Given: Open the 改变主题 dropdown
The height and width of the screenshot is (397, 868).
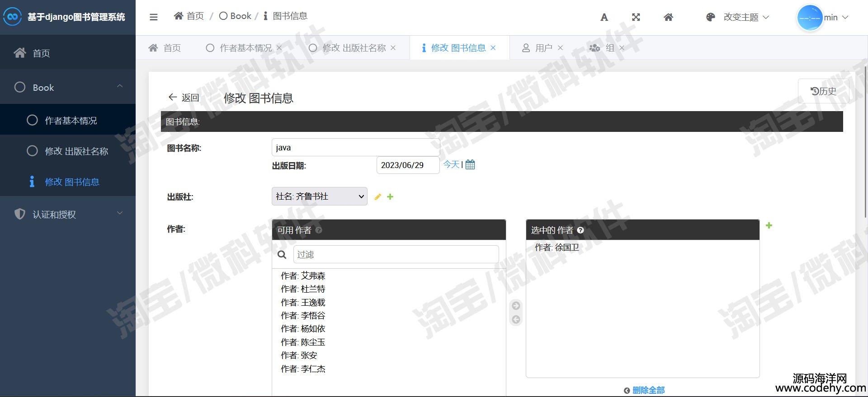Looking at the screenshot, I should (x=746, y=17).
